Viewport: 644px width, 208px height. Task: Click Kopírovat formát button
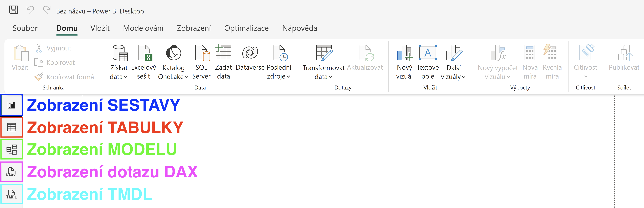click(66, 77)
